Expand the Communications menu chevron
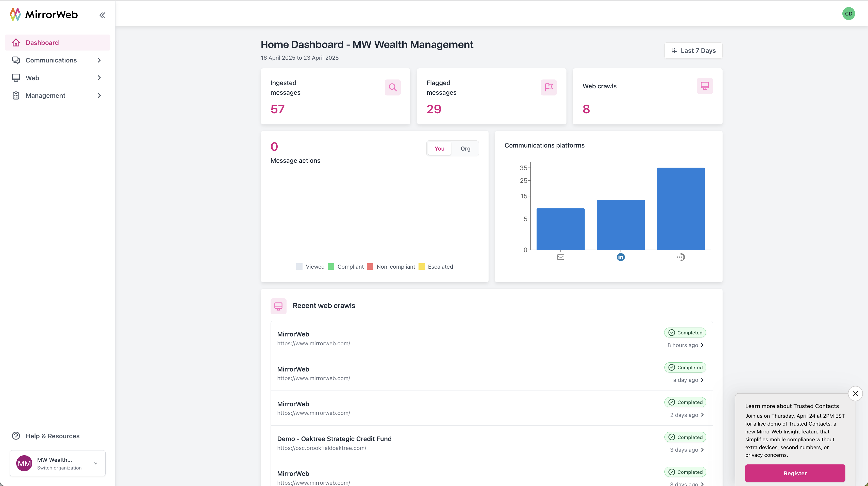The width and height of the screenshot is (868, 486). tap(99, 60)
